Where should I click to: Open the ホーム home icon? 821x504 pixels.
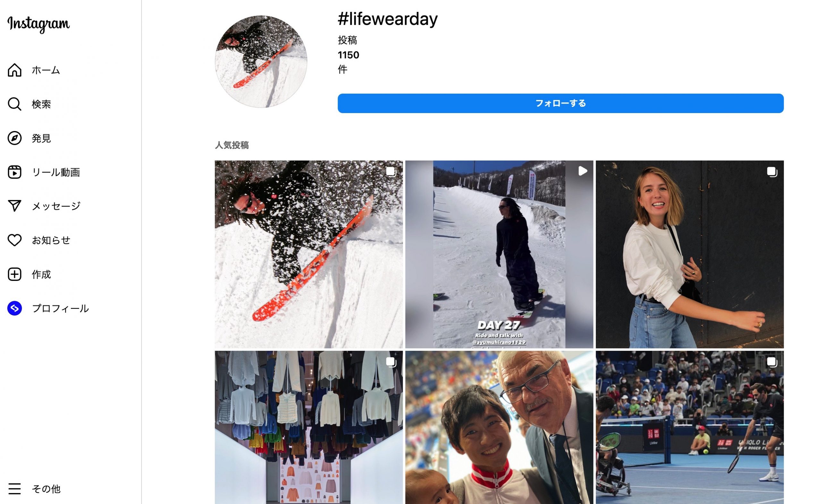15,70
